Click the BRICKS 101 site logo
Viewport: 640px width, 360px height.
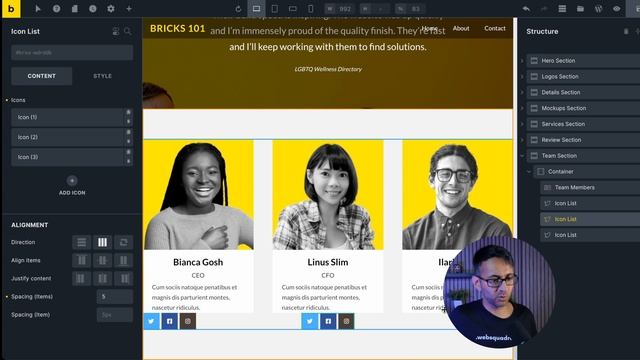[x=178, y=29]
